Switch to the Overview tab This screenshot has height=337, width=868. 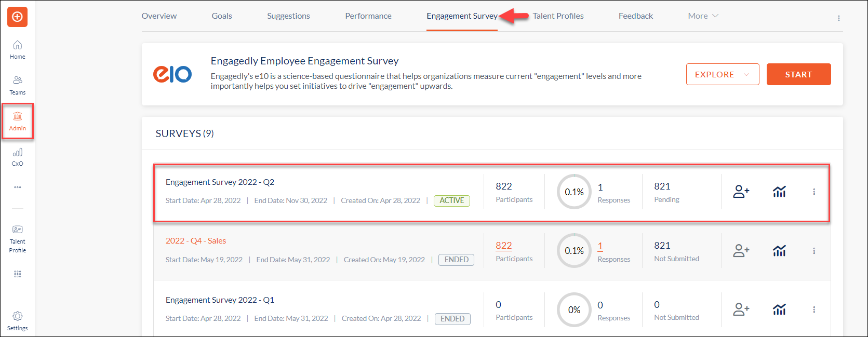159,16
